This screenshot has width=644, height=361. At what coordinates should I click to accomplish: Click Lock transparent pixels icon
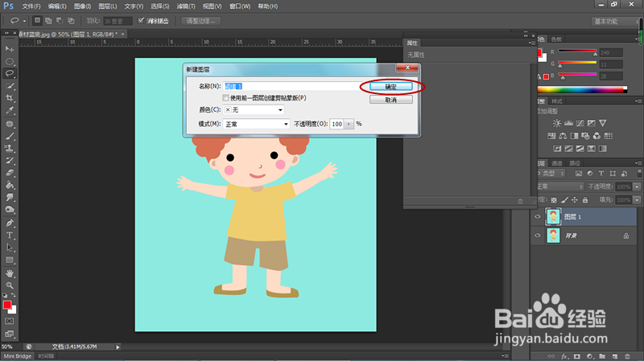(554, 199)
